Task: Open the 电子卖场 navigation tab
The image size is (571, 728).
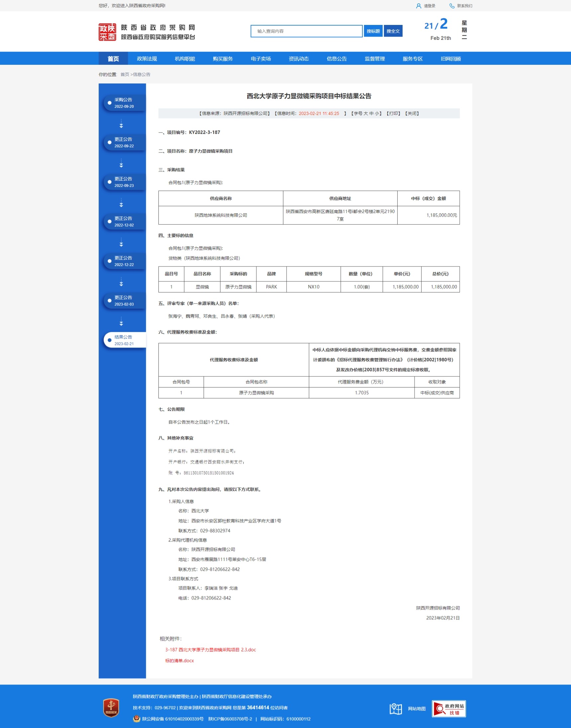Action: point(261,58)
